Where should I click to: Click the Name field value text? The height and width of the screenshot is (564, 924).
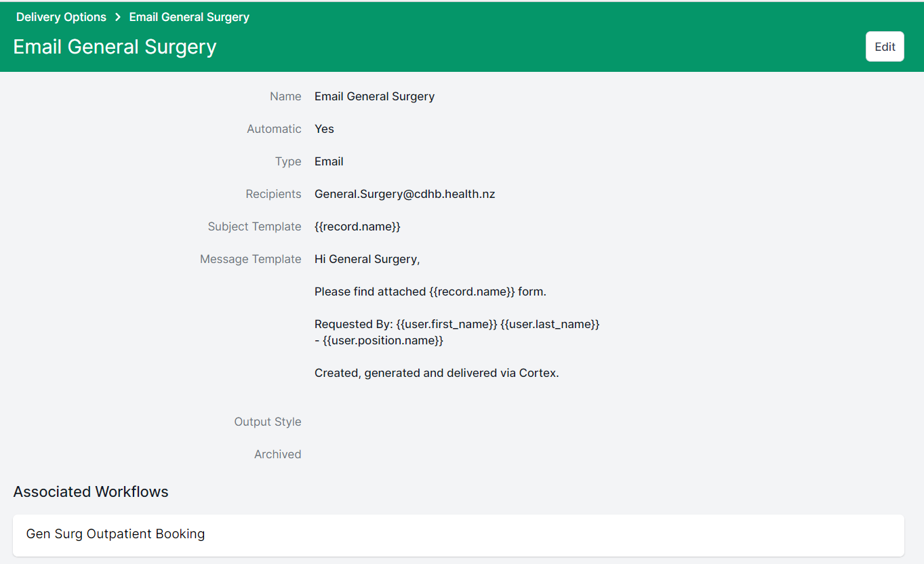(374, 96)
